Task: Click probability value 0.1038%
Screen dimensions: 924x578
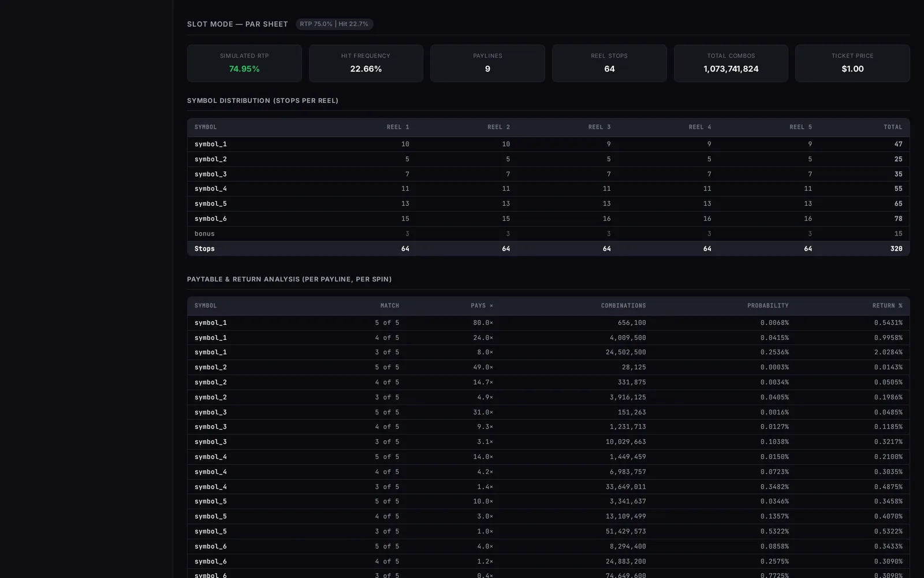Action: (774, 442)
